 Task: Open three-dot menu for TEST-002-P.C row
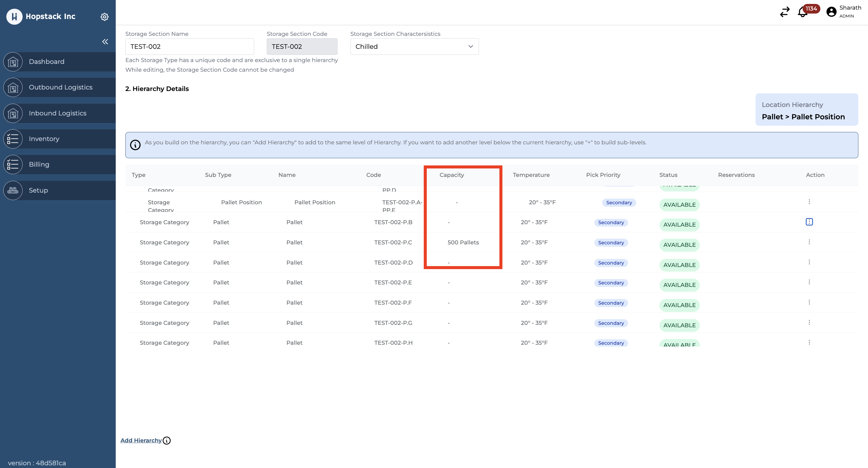809,242
